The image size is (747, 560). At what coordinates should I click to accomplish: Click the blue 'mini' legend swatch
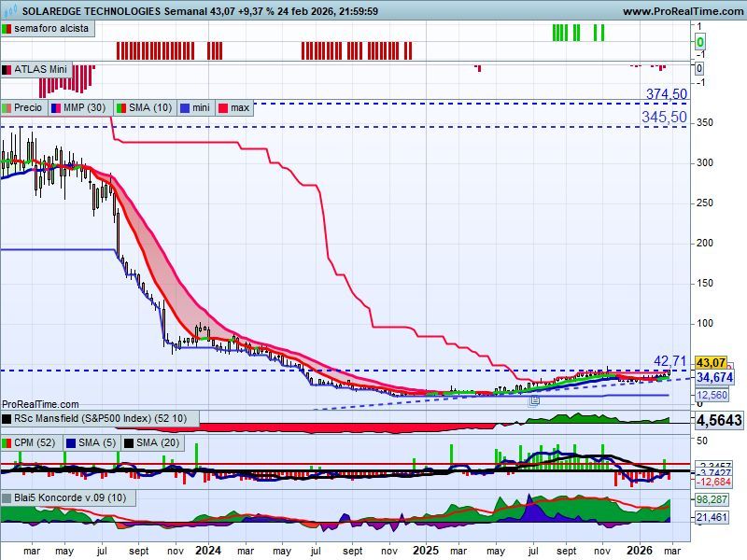tap(185, 108)
